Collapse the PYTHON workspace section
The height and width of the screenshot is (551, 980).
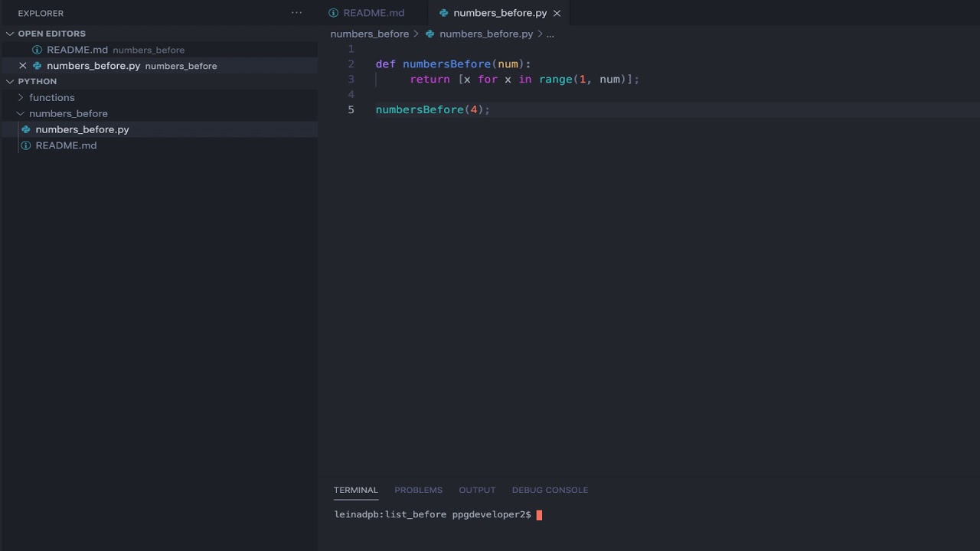10,81
